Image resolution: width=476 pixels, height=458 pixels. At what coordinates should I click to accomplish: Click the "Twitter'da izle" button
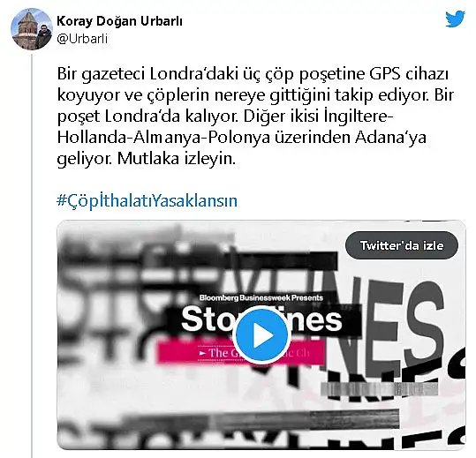click(x=402, y=245)
